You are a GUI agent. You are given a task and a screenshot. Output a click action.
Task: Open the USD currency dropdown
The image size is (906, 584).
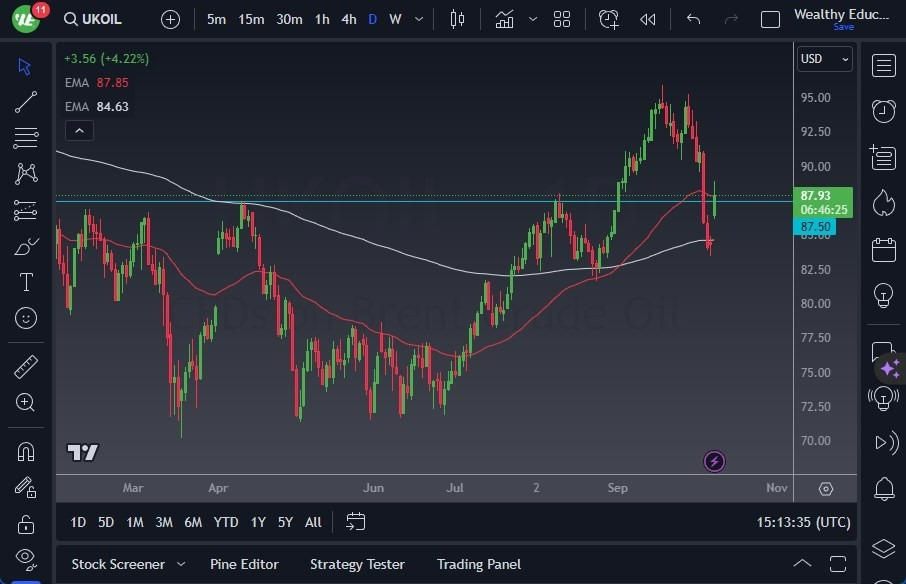(824, 59)
